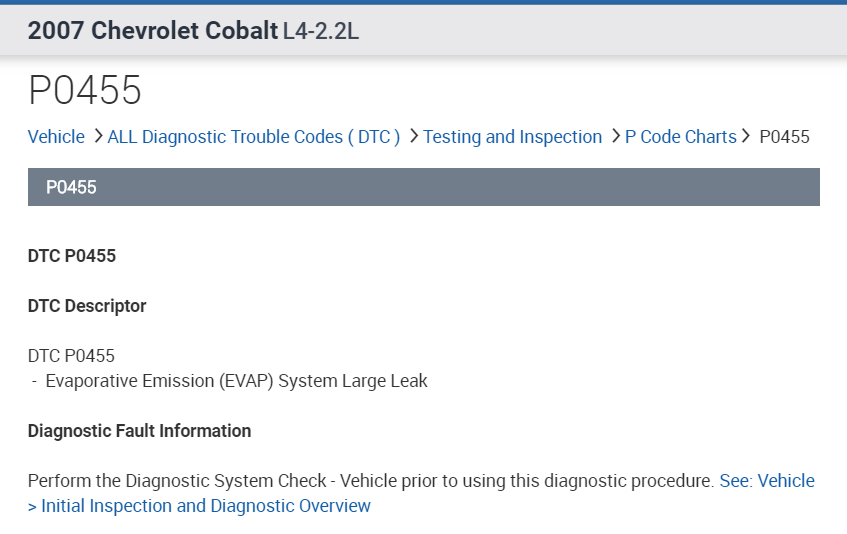
Task: Open the P Code Charts breadcrumb
Action: [680, 137]
